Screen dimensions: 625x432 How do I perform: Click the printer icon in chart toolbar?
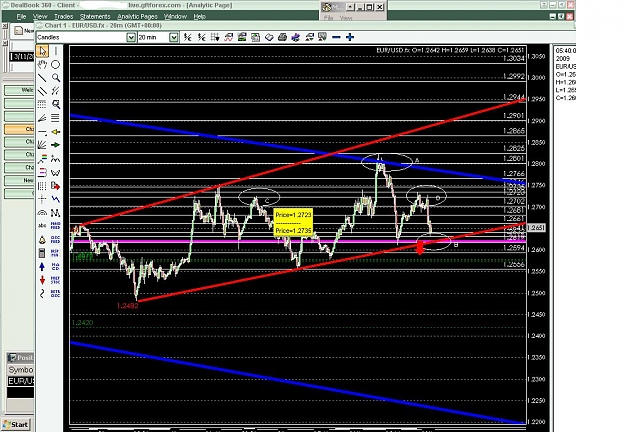[282, 37]
